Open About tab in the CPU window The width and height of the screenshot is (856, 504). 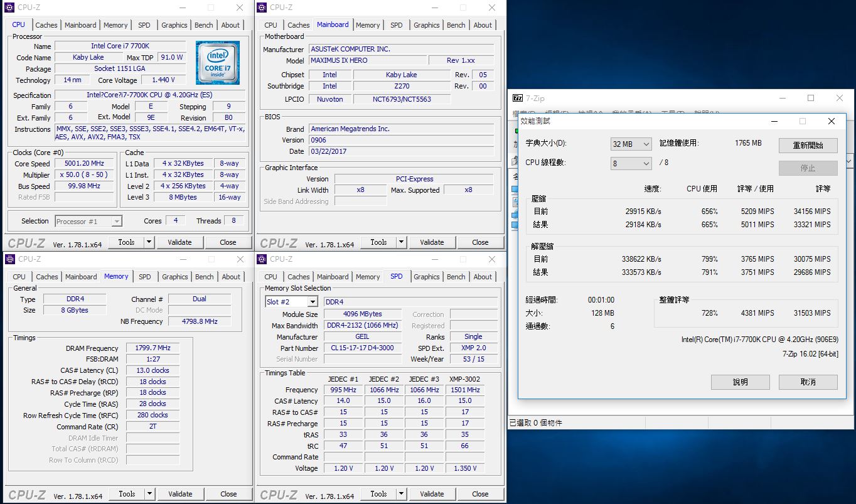[x=230, y=25]
